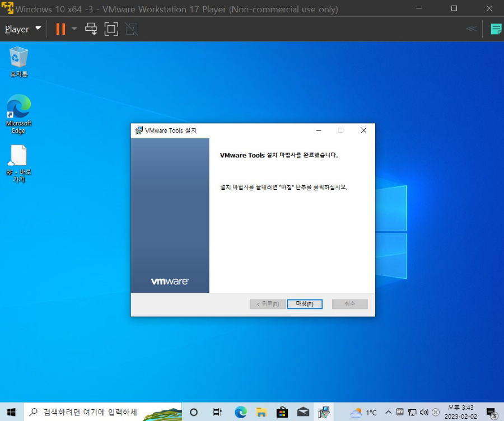The image size is (504, 421).
Task: Open the green notes icon in toolbar
Action: pyautogui.click(x=496, y=29)
